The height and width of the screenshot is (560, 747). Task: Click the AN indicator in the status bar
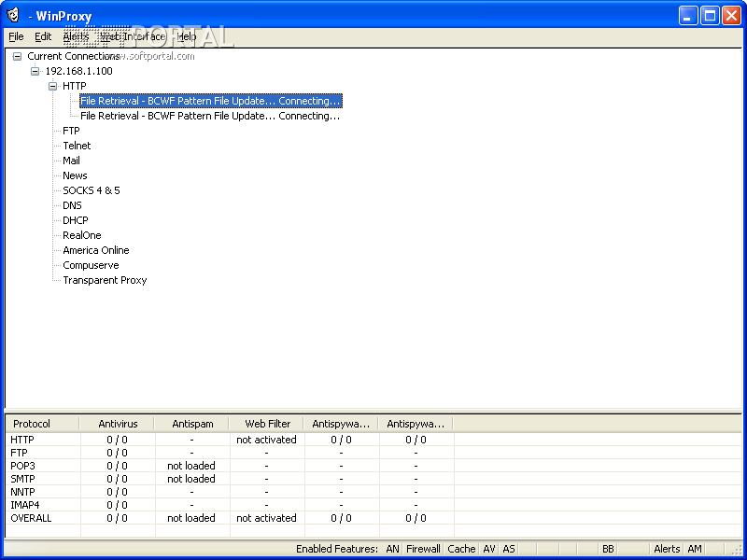pyautogui.click(x=392, y=549)
